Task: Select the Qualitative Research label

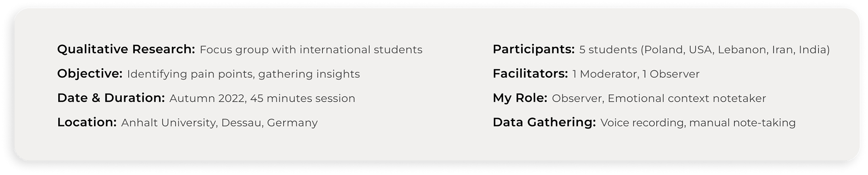Action: 126,49
